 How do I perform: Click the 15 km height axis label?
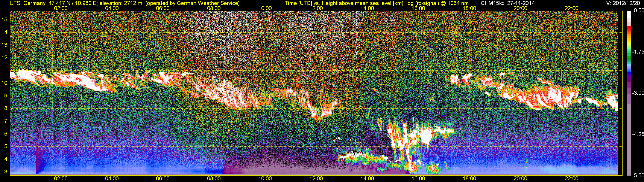click(5, 19)
